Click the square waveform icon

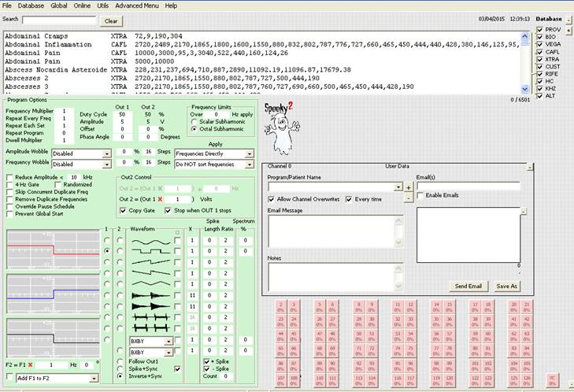(x=151, y=251)
